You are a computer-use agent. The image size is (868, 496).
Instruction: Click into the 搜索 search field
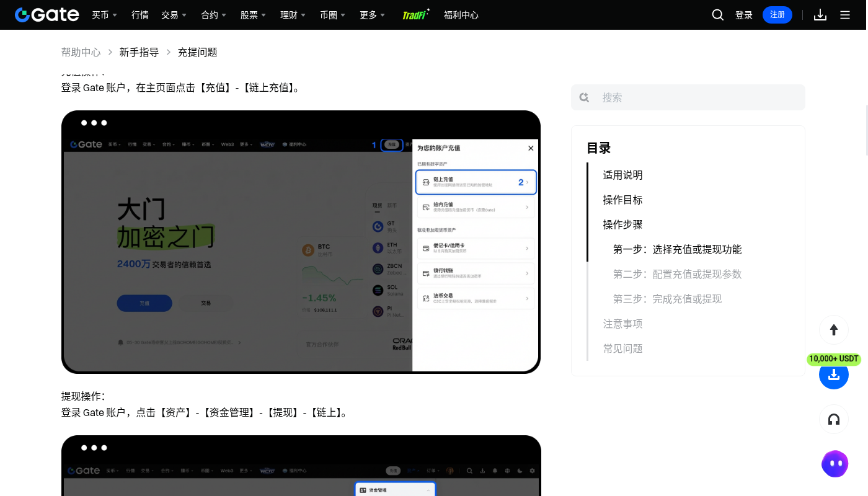tap(688, 97)
